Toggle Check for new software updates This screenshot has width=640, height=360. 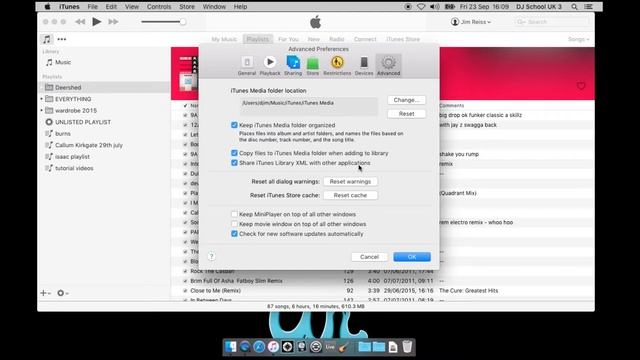click(234, 234)
